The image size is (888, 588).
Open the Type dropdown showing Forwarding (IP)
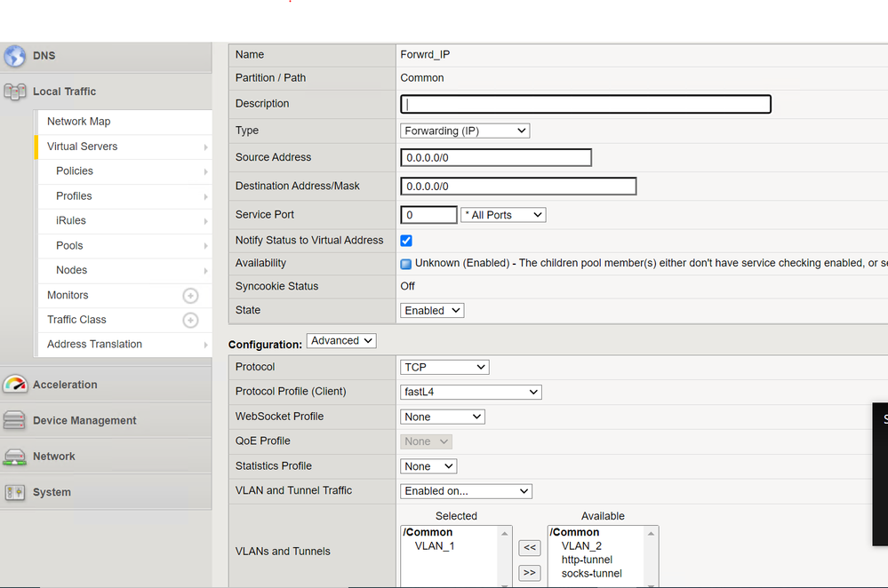point(465,131)
